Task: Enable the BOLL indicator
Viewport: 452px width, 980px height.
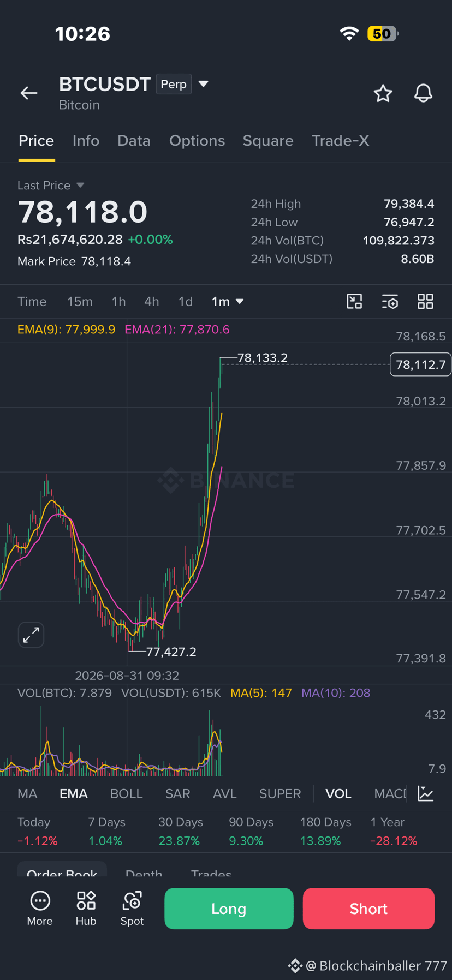Action: (x=127, y=794)
